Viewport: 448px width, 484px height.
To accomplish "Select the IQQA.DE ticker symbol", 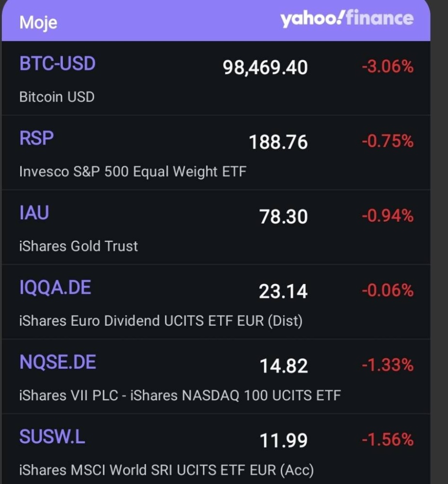I will [55, 287].
